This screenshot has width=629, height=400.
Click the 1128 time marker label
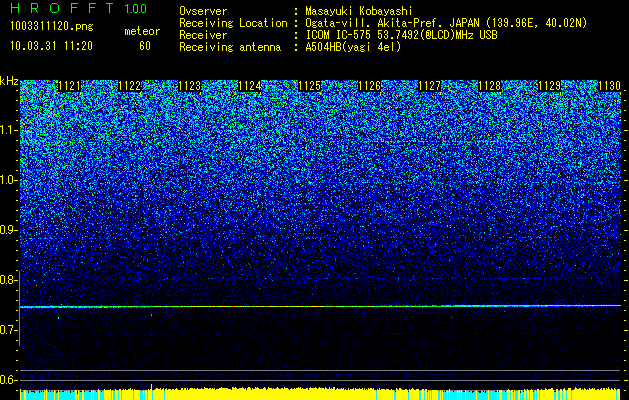pos(490,86)
